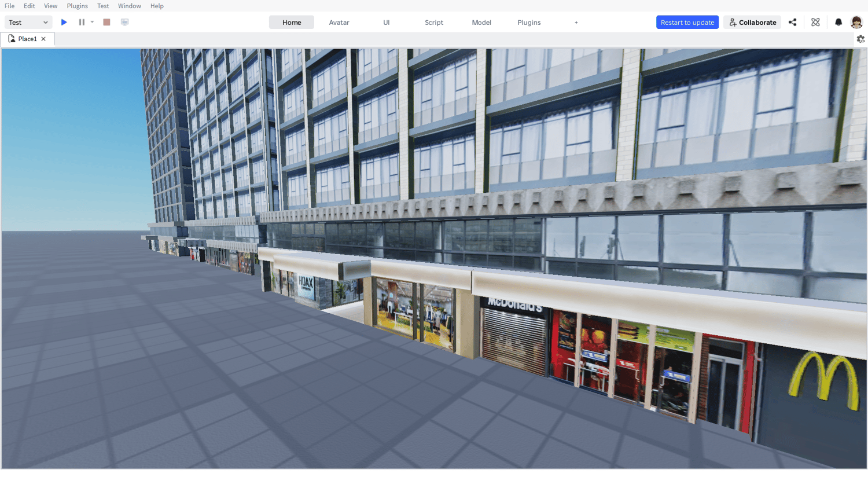
Task: Switch to the UI ribbon tab
Action: (x=387, y=23)
